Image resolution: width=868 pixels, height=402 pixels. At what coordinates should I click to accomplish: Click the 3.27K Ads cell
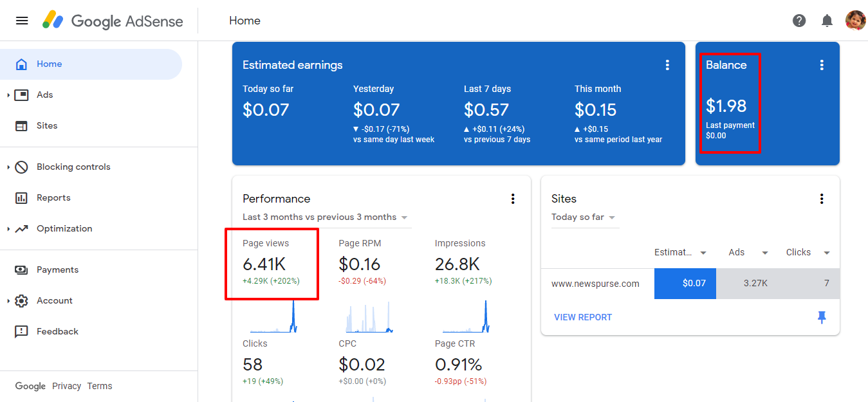[747, 284]
